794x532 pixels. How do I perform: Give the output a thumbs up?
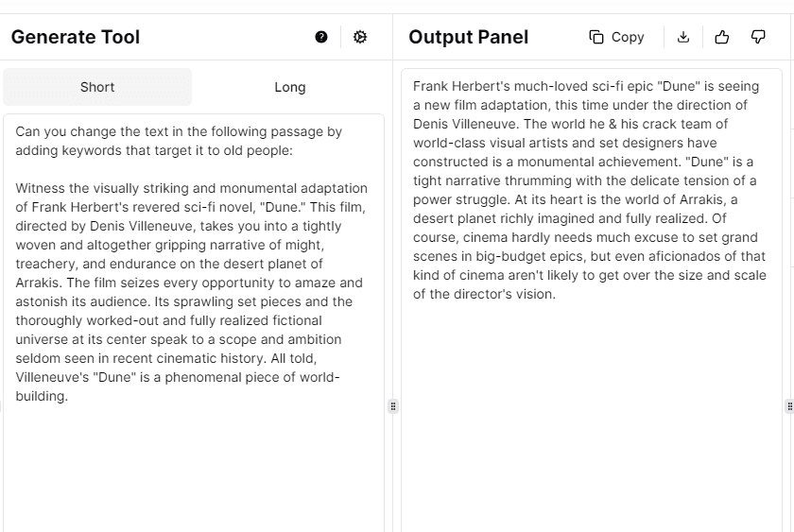click(722, 37)
